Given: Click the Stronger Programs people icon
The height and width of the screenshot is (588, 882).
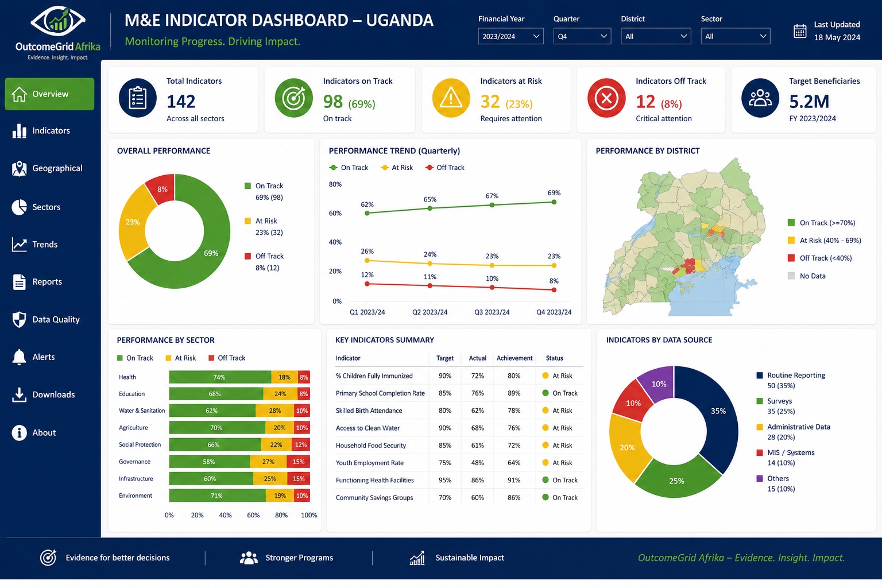Looking at the screenshot, I should [249, 558].
